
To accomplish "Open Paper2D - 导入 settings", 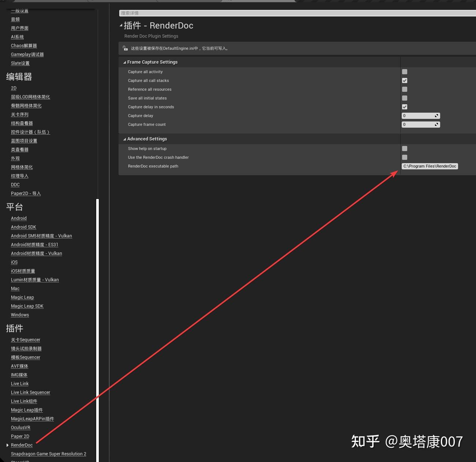I will [x=26, y=194].
